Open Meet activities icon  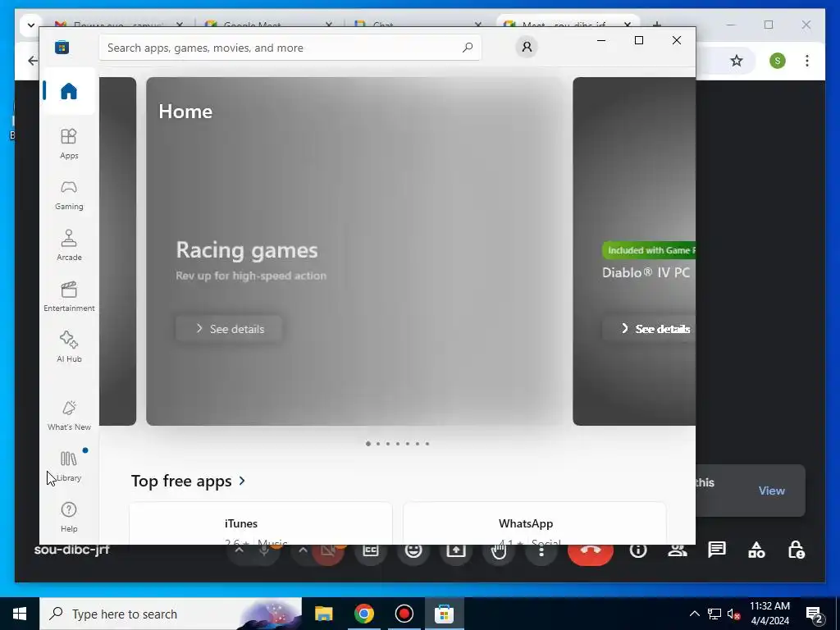(756, 550)
